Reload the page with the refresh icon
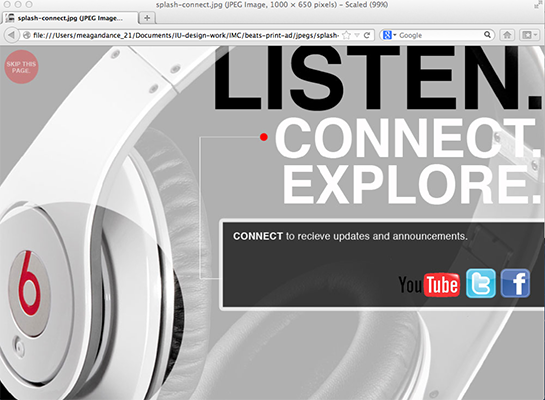 tap(367, 35)
